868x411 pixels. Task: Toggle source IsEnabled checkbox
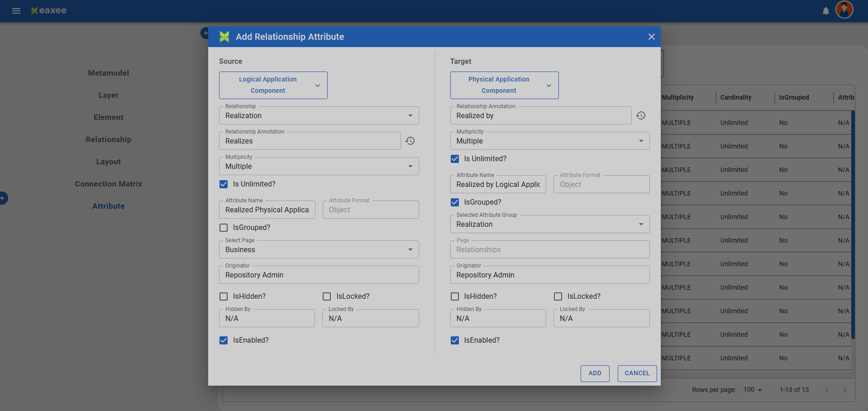click(224, 340)
